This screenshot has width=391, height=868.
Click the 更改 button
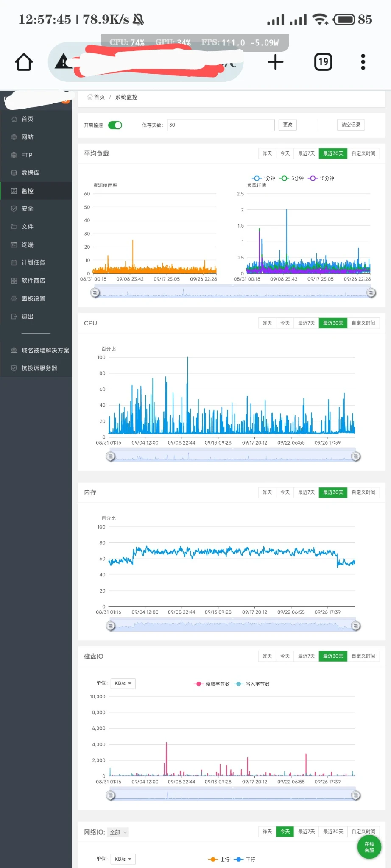[288, 125]
